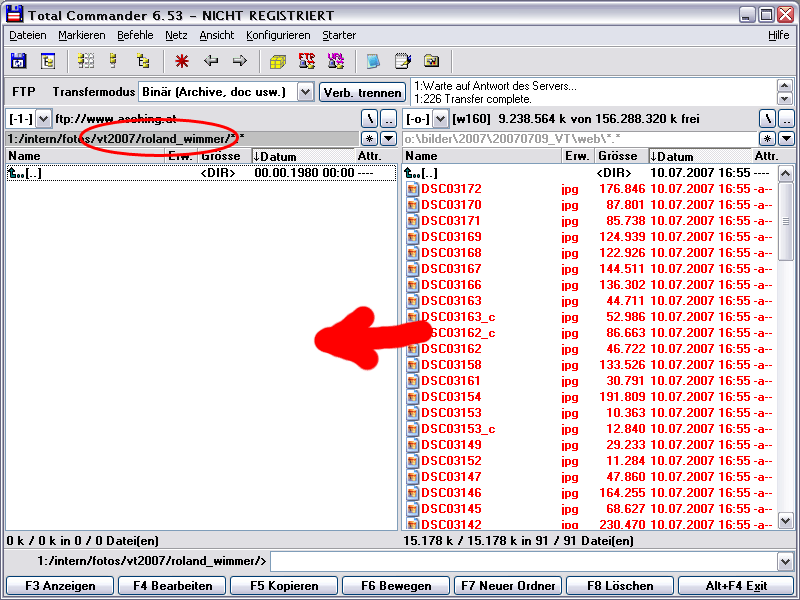Open the Konfigurieren menu

point(278,35)
